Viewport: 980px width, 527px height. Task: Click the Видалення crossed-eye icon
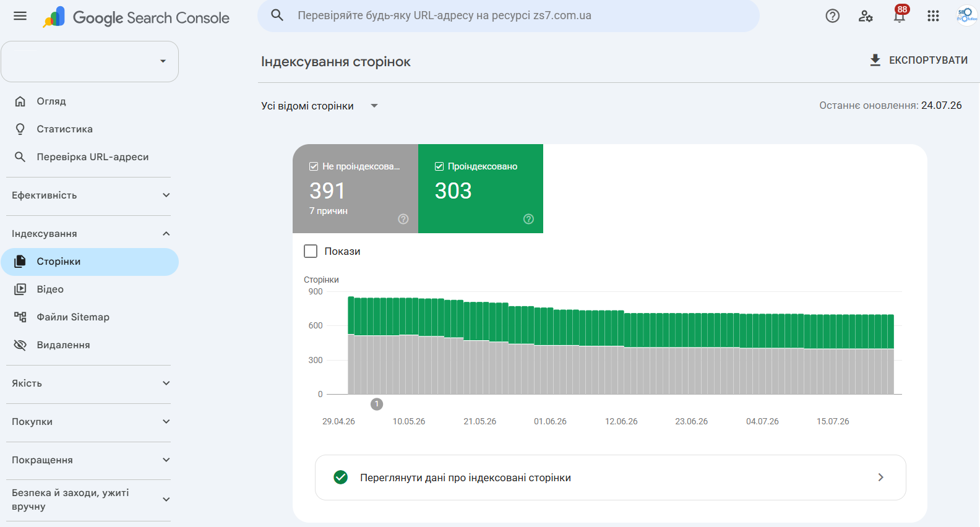point(20,345)
